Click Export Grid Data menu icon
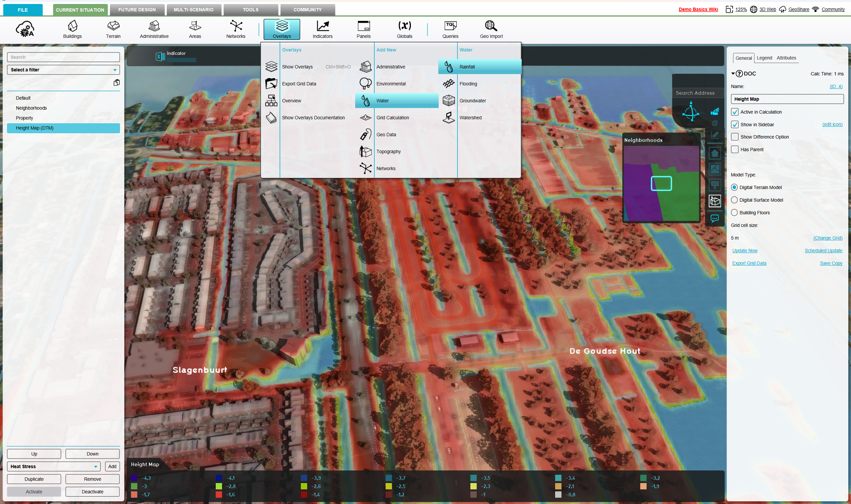Screen dimensions: 851x504 click(271, 83)
